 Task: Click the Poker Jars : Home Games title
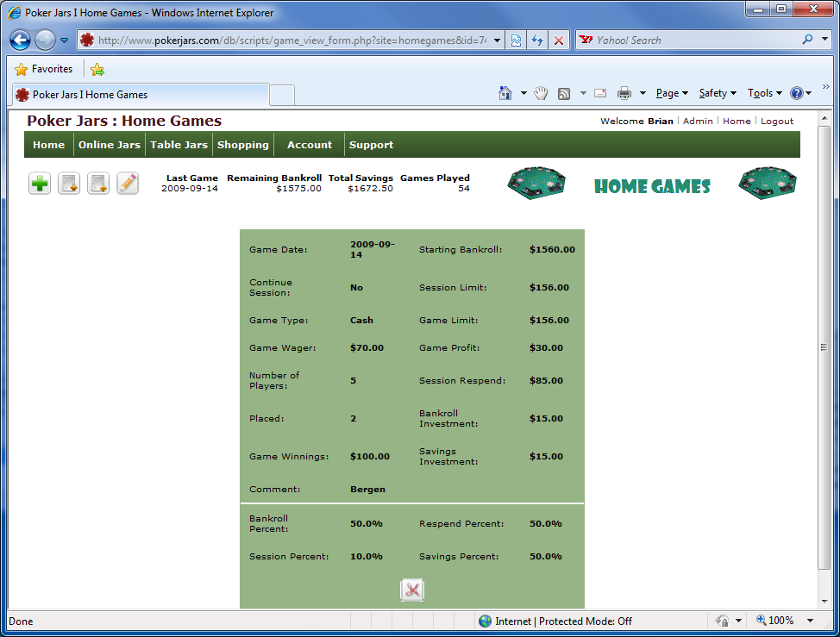click(x=124, y=121)
